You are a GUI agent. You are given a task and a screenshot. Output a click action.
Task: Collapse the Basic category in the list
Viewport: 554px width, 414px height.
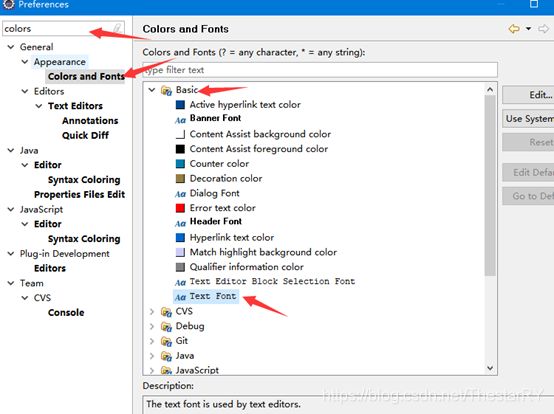(x=152, y=90)
